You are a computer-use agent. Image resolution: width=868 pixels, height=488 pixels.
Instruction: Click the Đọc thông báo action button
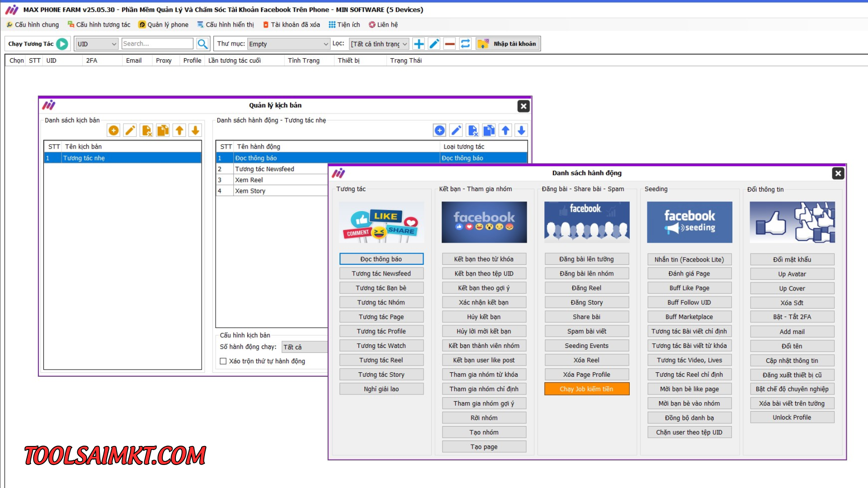click(x=381, y=259)
